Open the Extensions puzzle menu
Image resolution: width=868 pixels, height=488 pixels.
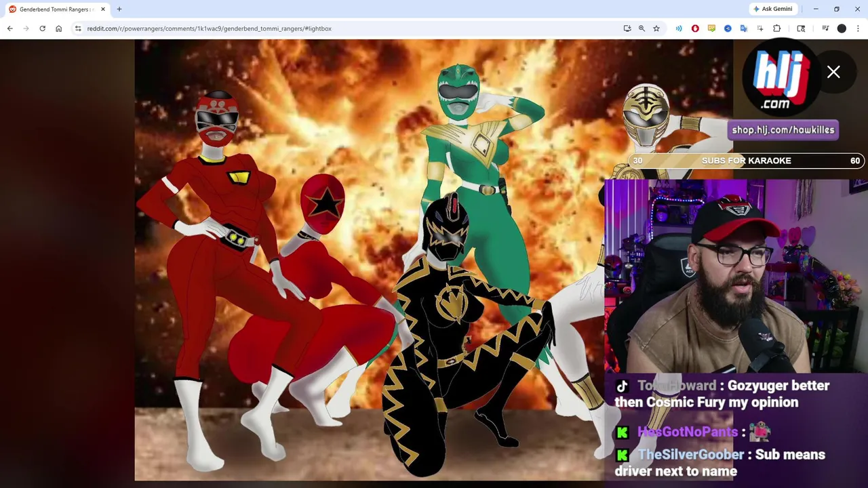[x=777, y=28]
